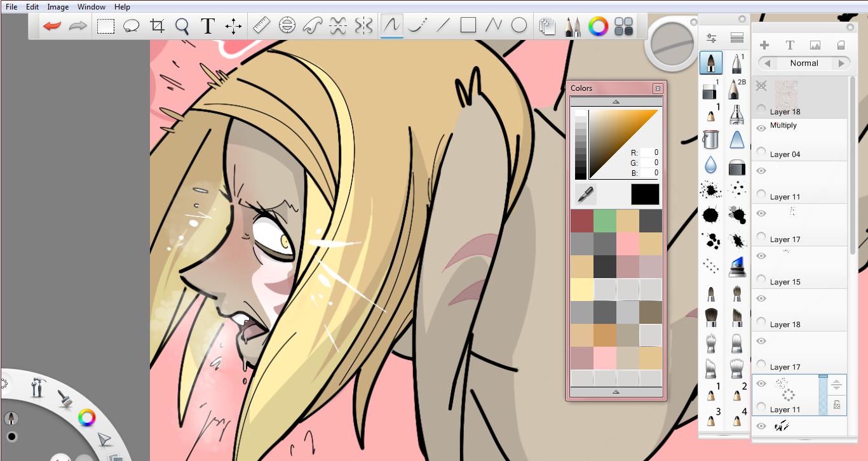Open the Brush Palette from the toolbar
This screenshot has height=461, width=868.
pyautogui.click(x=573, y=26)
